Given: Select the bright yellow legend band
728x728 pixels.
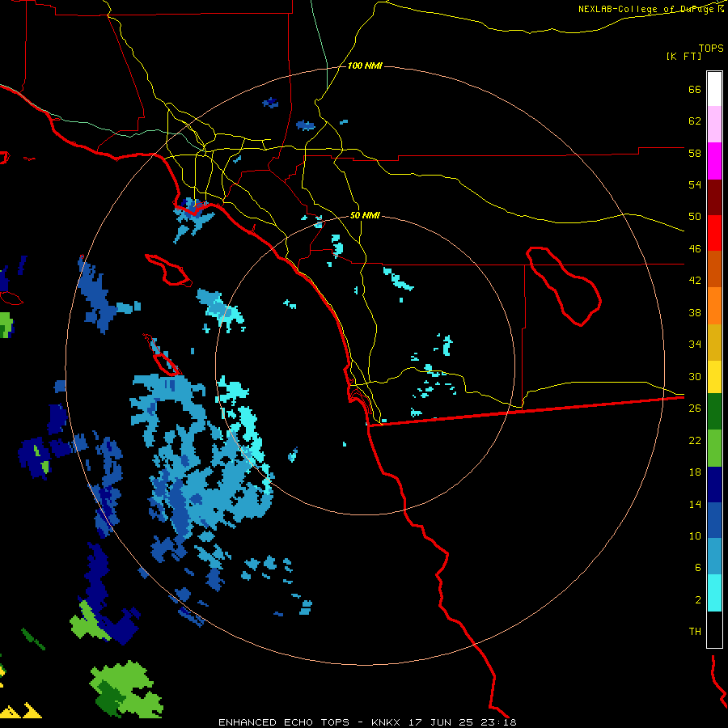Looking at the screenshot, I should pyautogui.click(x=714, y=377).
